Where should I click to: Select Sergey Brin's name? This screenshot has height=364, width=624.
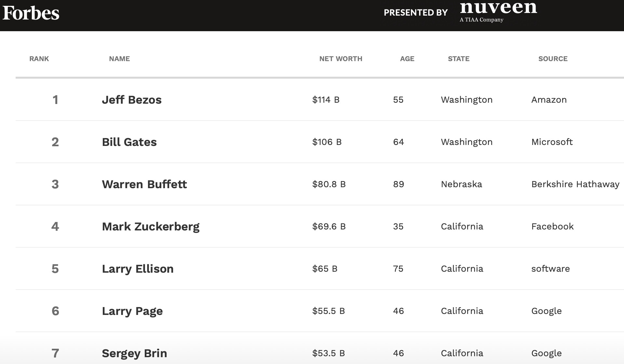tap(134, 353)
